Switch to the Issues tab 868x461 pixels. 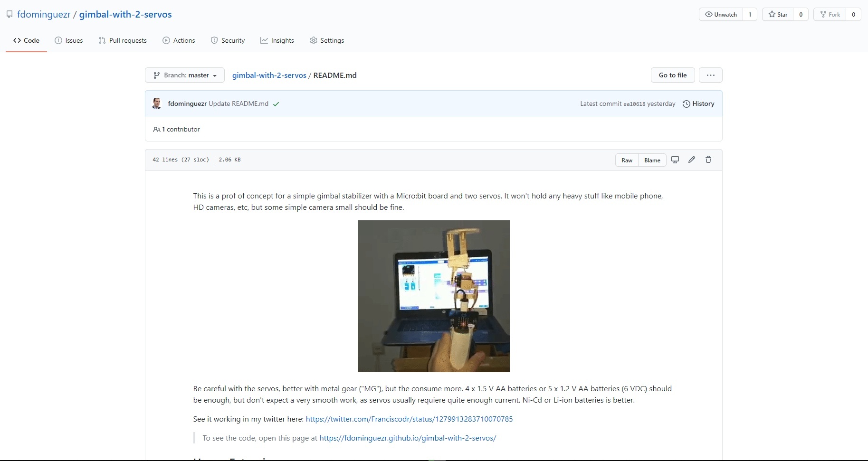(69, 40)
